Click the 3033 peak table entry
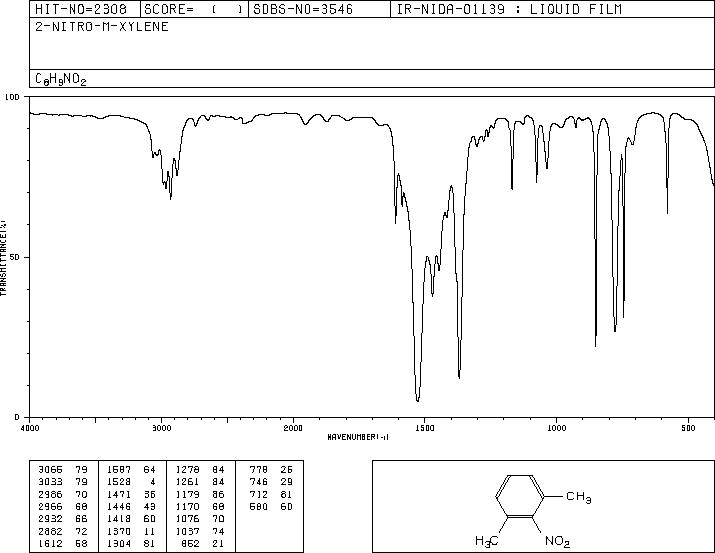Image resolution: width=715 pixels, height=553 pixels. pos(51,482)
